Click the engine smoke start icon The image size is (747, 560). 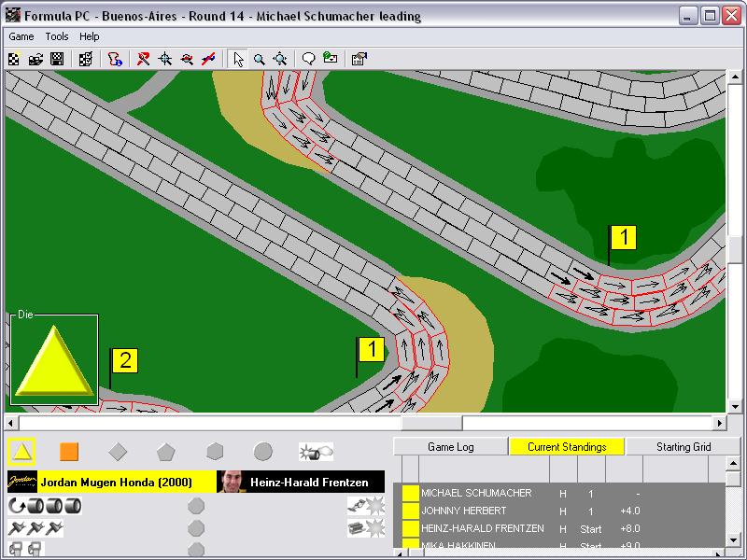coord(316,452)
